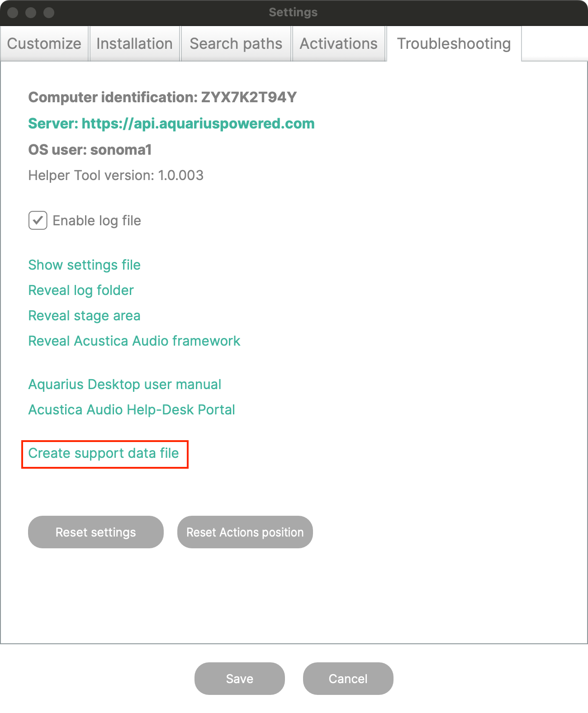This screenshot has height=713, width=588.
Task: Cancel the Settings dialog
Action: point(348,679)
